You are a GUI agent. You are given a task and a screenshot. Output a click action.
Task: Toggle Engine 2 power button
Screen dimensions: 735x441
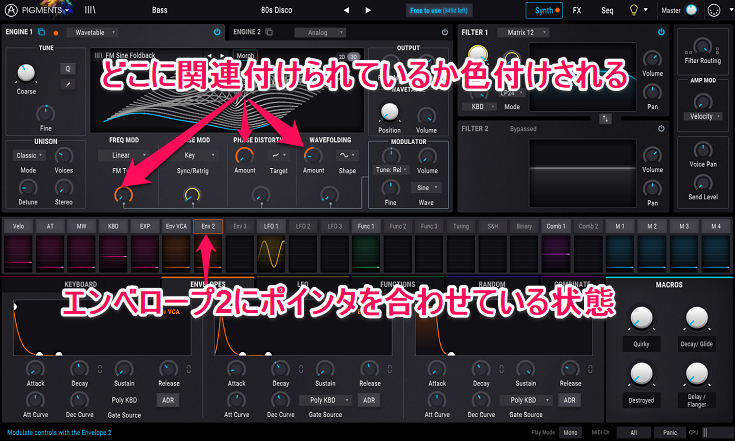(x=444, y=32)
